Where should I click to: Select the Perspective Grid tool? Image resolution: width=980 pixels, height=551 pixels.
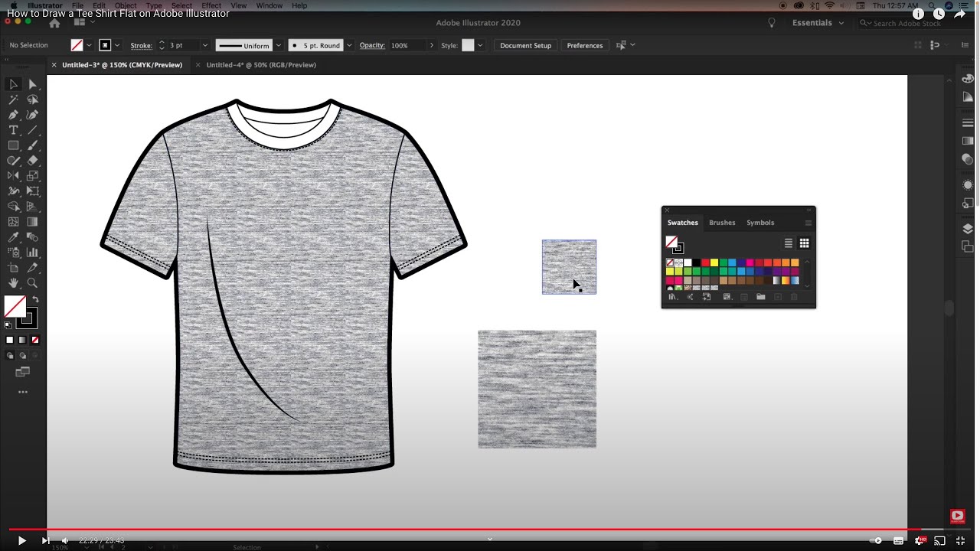32,207
